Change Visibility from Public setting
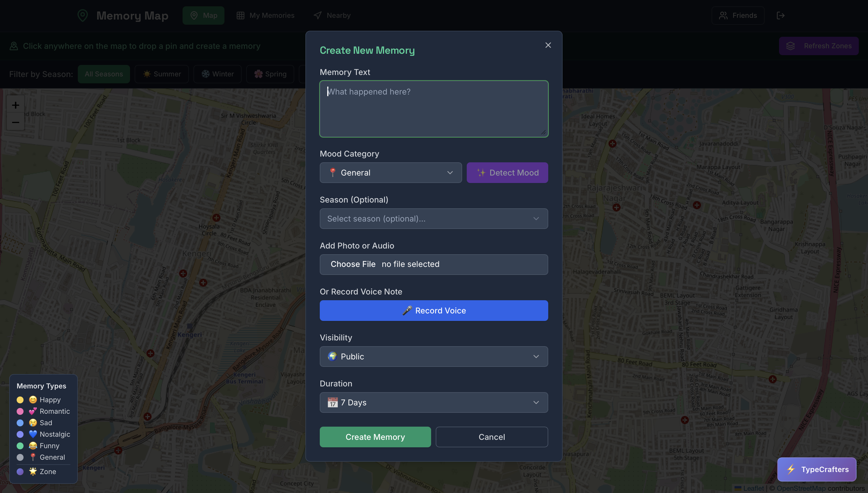 [434, 356]
